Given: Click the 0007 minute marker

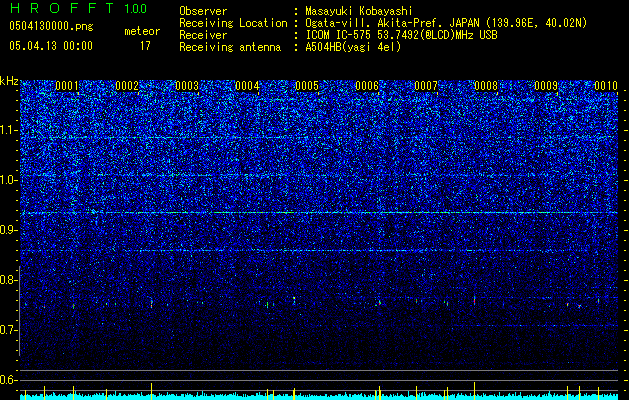Looking at the screenshot, I should tap(426, 86).
